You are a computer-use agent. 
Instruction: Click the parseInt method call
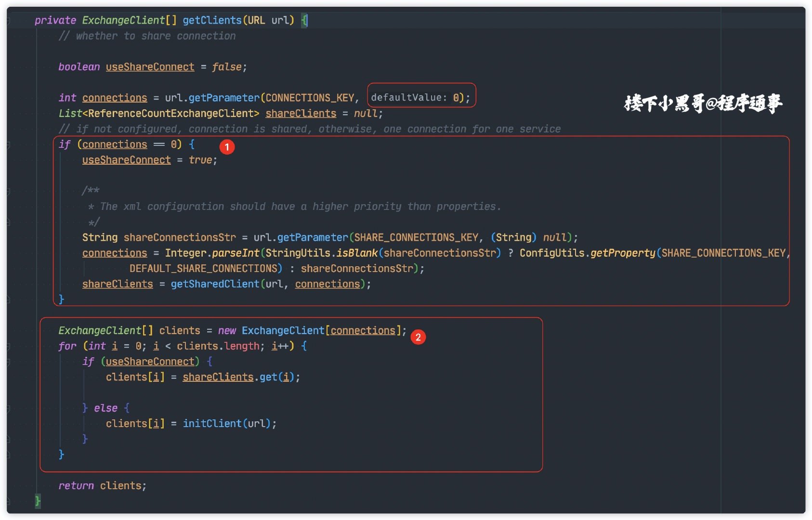[x=236, y=253]
